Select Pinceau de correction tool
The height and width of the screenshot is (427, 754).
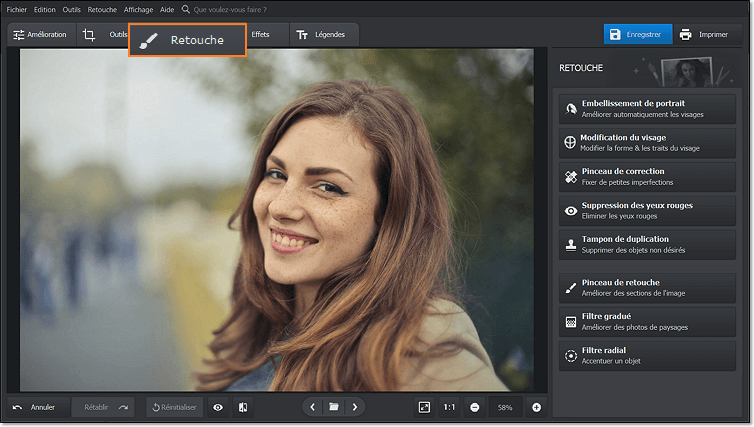coord(647,176)
